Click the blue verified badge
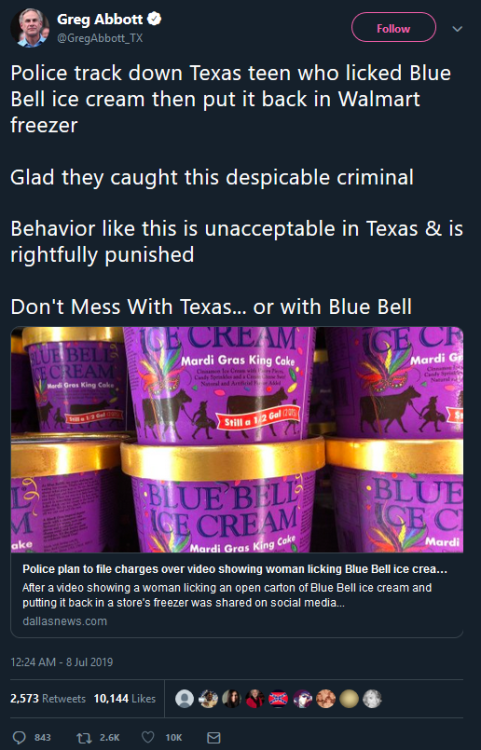This screenshot has width=481, height=750. click(x=154, y=19)
